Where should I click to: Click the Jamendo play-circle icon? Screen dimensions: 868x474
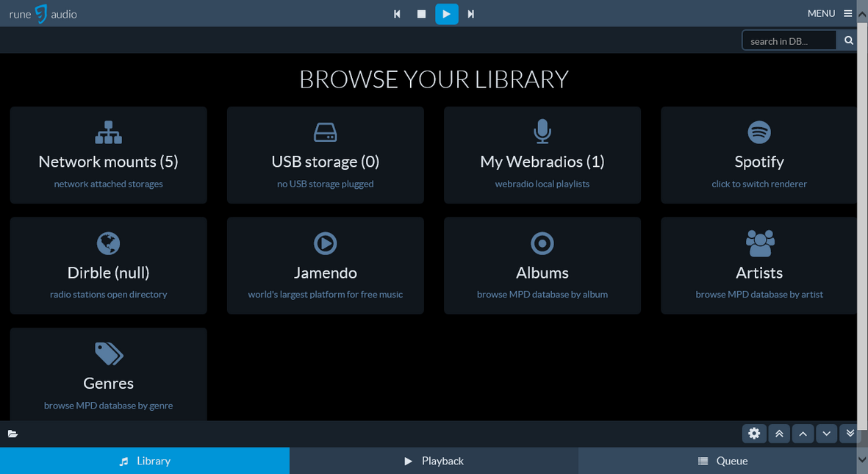(326, 243)
